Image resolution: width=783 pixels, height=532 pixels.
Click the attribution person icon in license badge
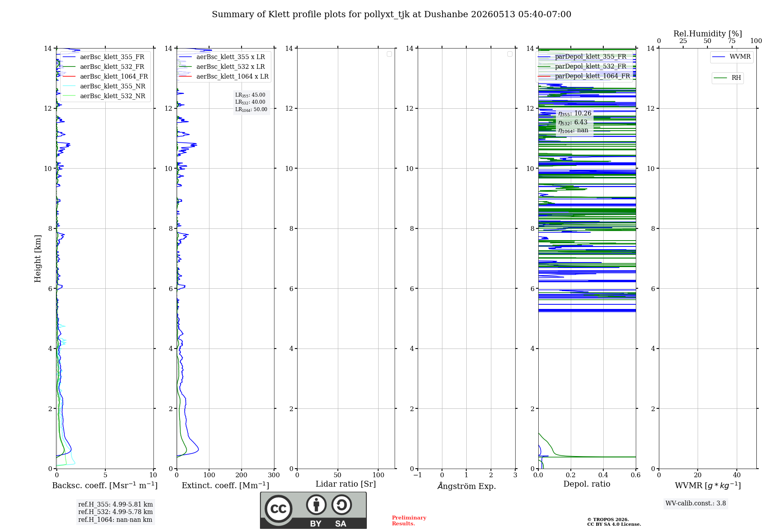(316, 505)
